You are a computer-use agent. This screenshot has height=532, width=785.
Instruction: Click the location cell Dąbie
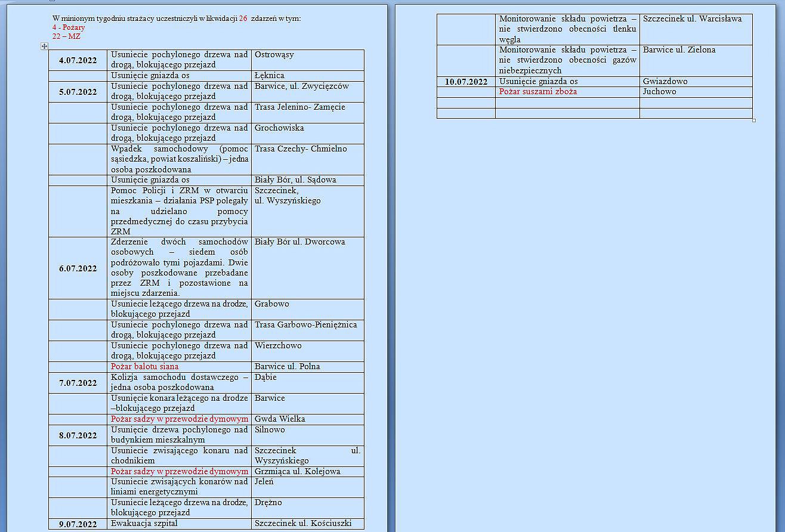click(307, 383)
